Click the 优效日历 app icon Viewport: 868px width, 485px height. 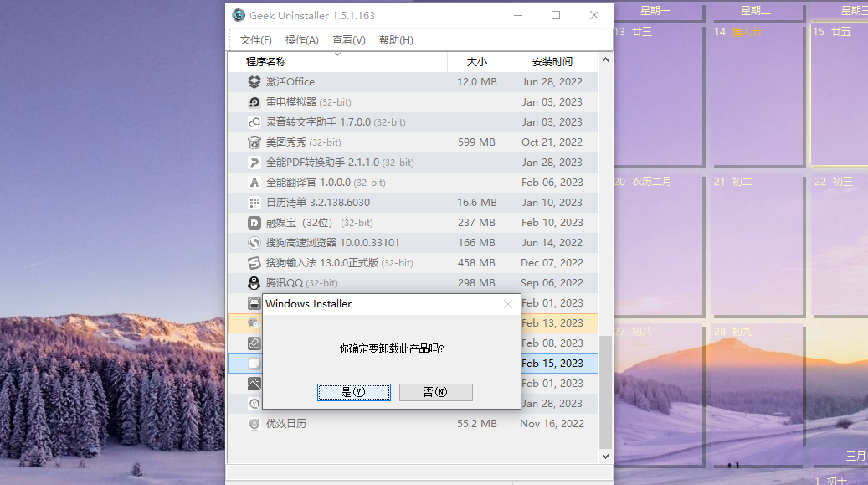point(254,424)
